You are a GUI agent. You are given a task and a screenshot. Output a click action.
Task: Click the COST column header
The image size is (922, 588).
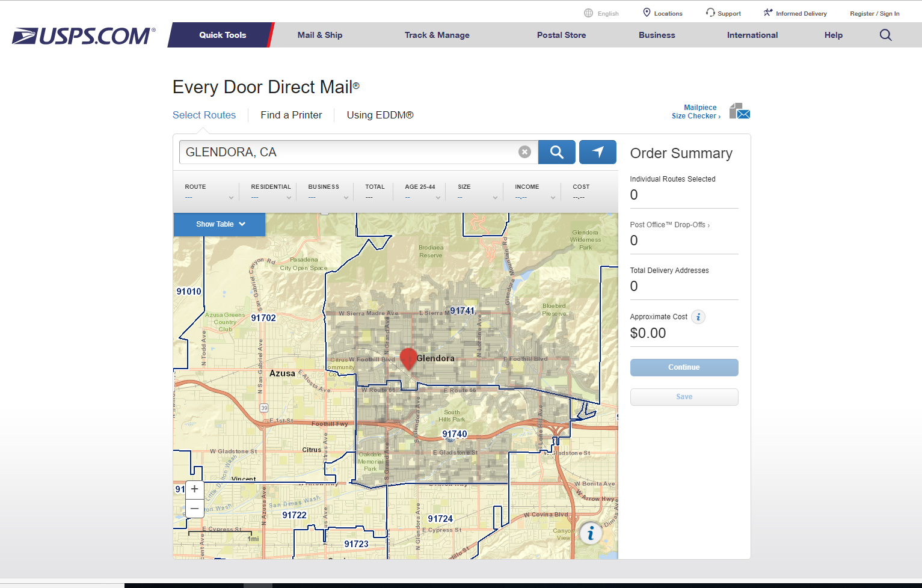click(581, 187)
